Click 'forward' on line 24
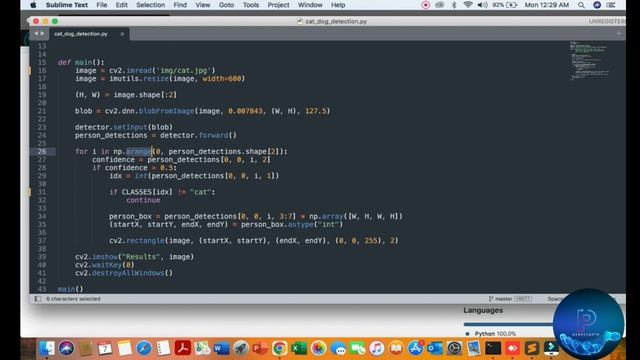 213,135
